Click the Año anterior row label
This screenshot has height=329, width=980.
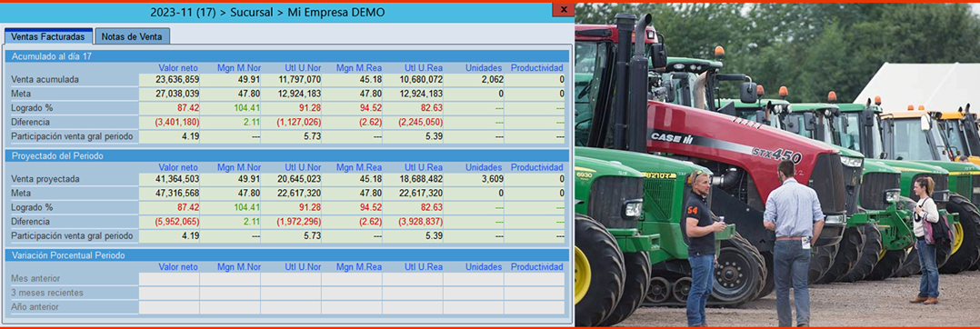[x=35, y=307]
